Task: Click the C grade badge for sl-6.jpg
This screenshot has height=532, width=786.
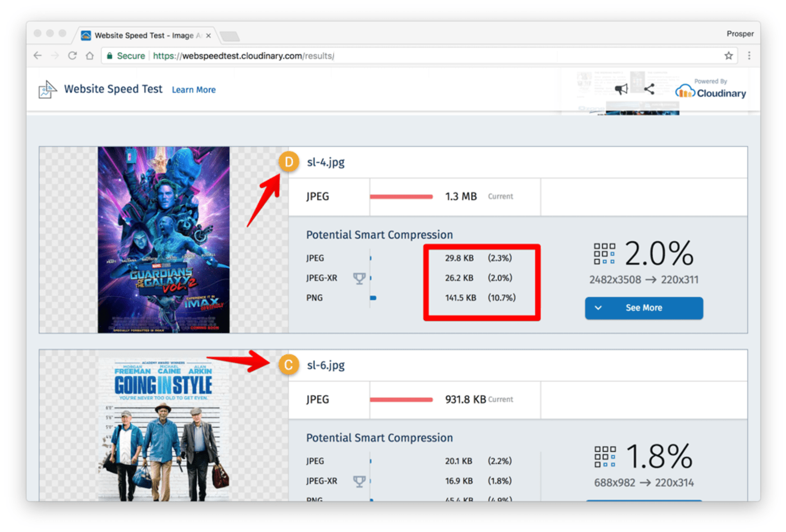Action: [x=289, y=365]
